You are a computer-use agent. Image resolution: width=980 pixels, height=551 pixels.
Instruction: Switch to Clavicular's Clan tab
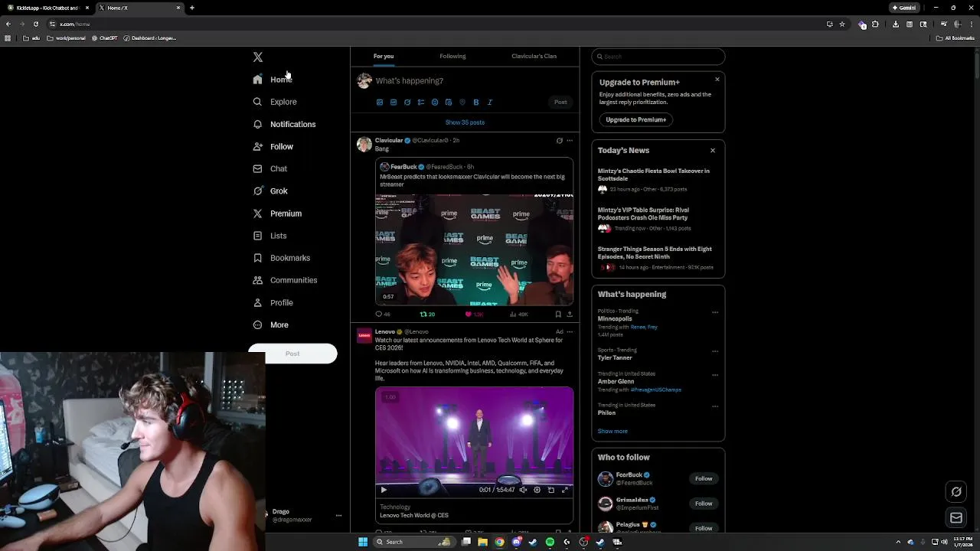534,56
